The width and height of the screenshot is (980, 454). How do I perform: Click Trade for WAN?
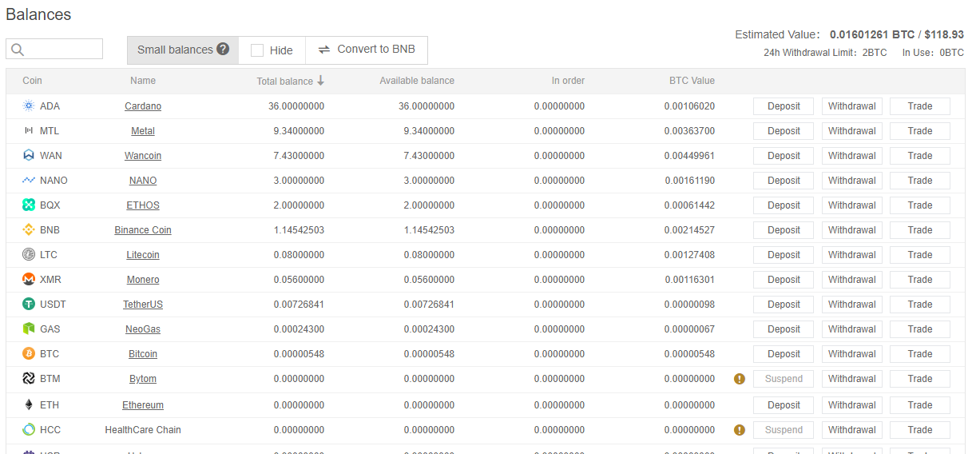pyautogui.click(x=920, y=156)
